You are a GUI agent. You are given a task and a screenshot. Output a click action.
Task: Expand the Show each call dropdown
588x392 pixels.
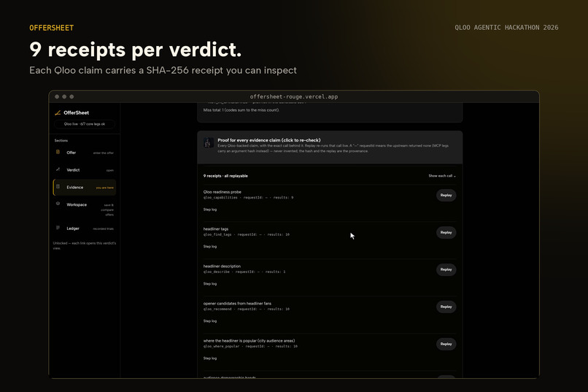[442, 176]
